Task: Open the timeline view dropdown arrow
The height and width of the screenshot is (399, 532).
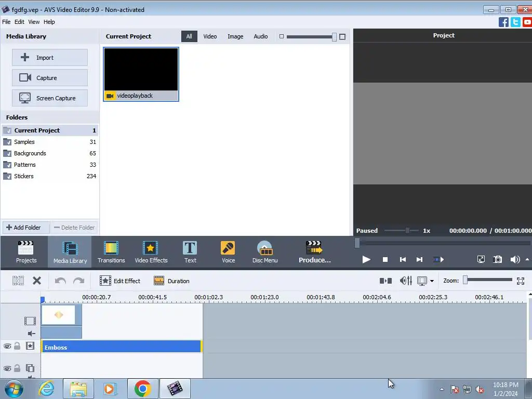Action: click(x=432, y=281)
